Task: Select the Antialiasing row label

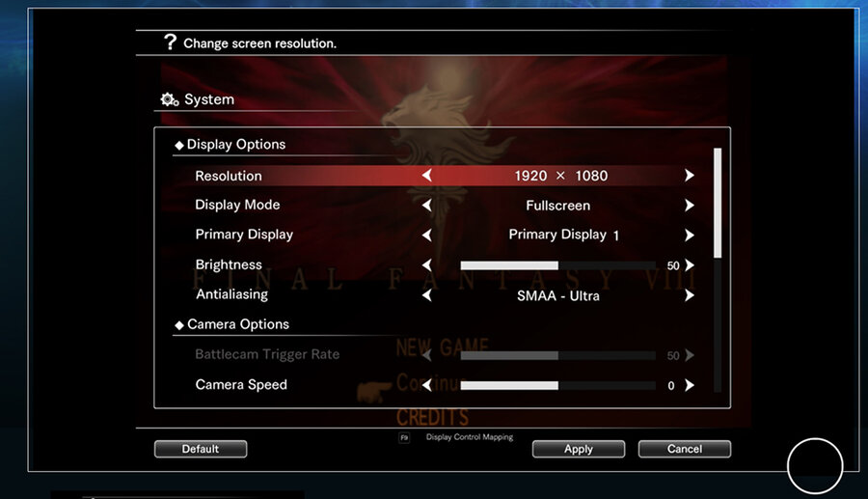Action: click(231, 294)
